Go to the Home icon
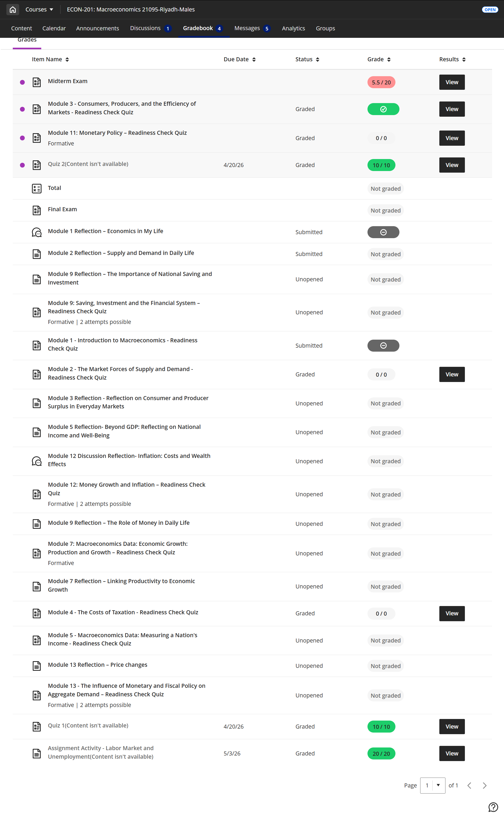504x821 pixels. [x=13, y=10]
